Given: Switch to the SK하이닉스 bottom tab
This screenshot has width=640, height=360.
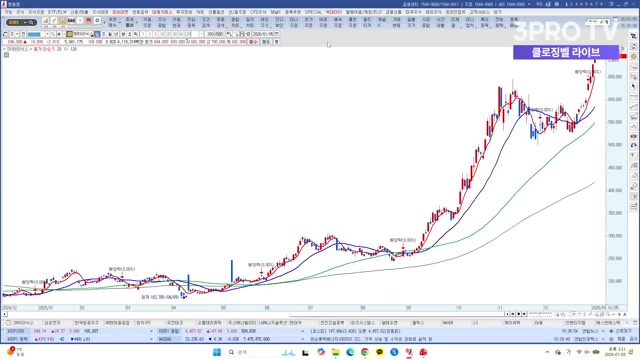Looking at the screenshot, I should click(24, 323).
